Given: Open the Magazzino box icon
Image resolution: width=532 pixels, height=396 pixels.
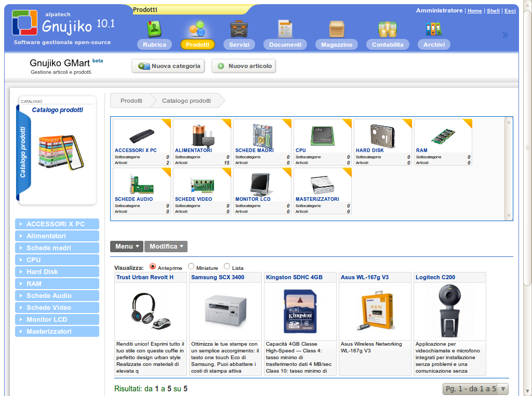Looking at the screenshot, I should (x=336, y=29).
